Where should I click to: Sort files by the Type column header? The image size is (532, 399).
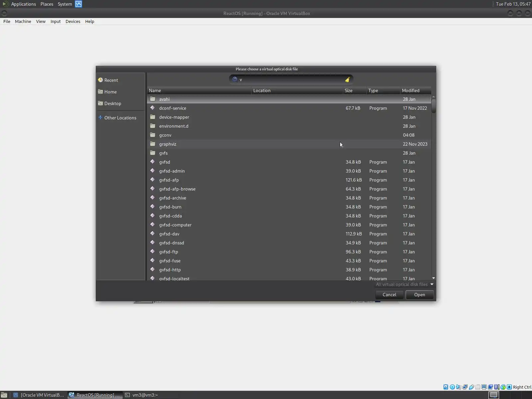pos(383,90)
